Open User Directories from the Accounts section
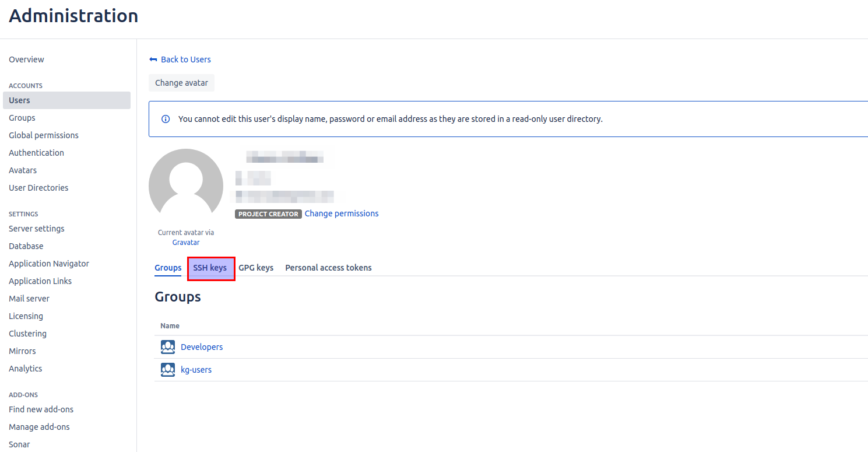This screenshot has height=452, width=868. (x=38, y=187)
